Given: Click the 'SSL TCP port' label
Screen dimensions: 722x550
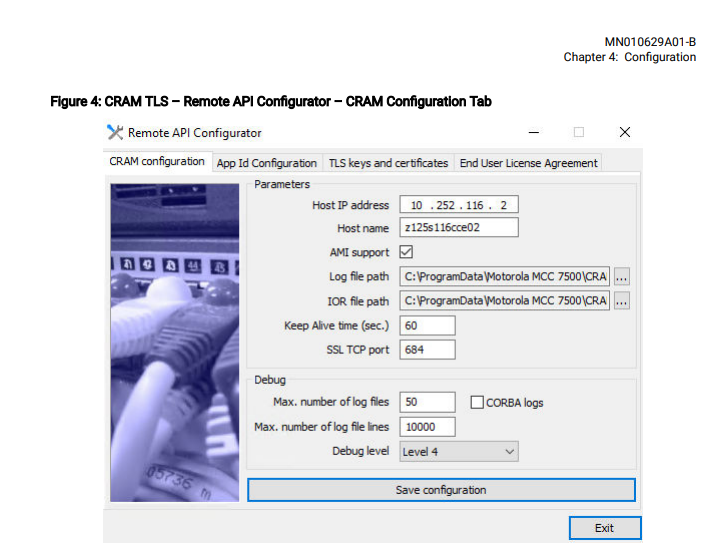Looking at the screenshot, I should coord(358,350).
